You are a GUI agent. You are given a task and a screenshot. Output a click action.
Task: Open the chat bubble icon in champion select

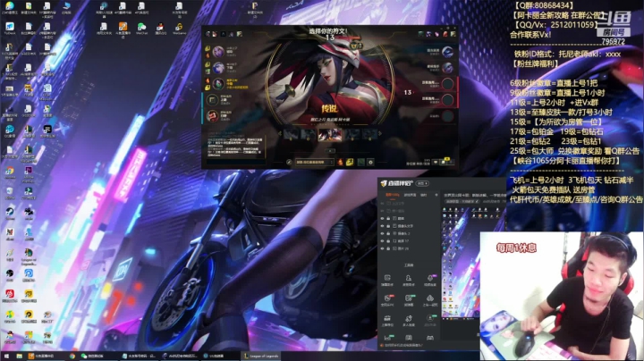tap(436, 163)
